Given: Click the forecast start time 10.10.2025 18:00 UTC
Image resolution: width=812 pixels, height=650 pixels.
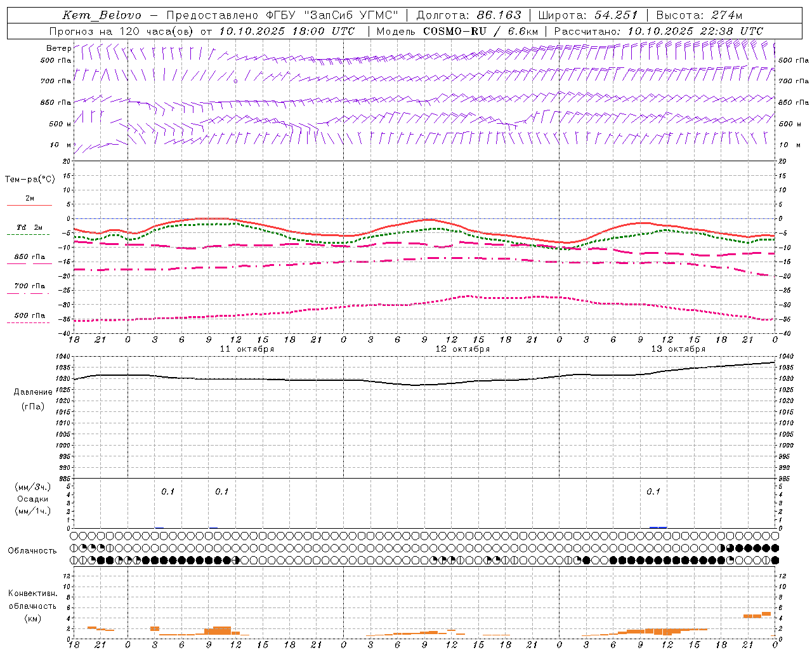Looking at the screenshot, I should click(x=286, y=31).
